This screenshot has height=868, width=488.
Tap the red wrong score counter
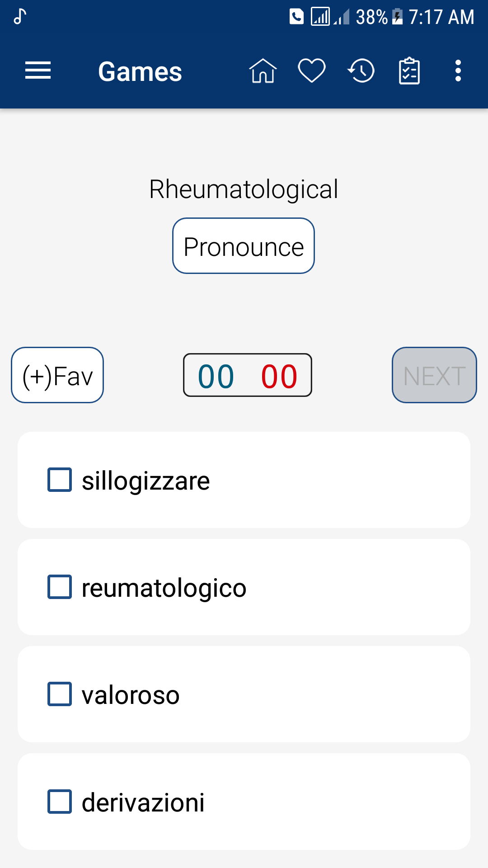pos(279,376)
